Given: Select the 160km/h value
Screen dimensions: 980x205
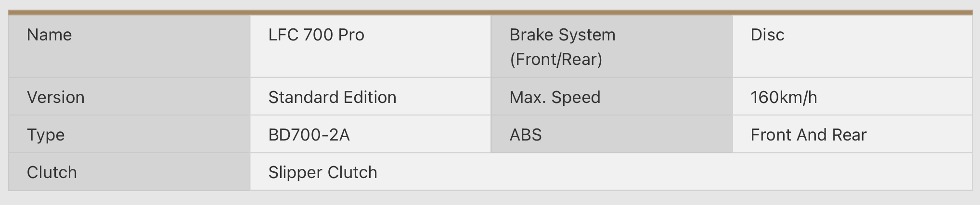Looking at the screenshot, I should [x=784, y=97].
